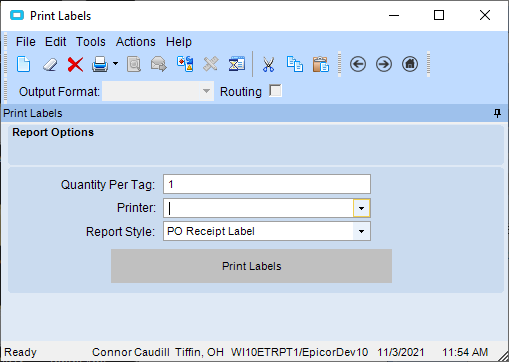Click the New document icon
509x362 pixels.
[x=23, y=64]
